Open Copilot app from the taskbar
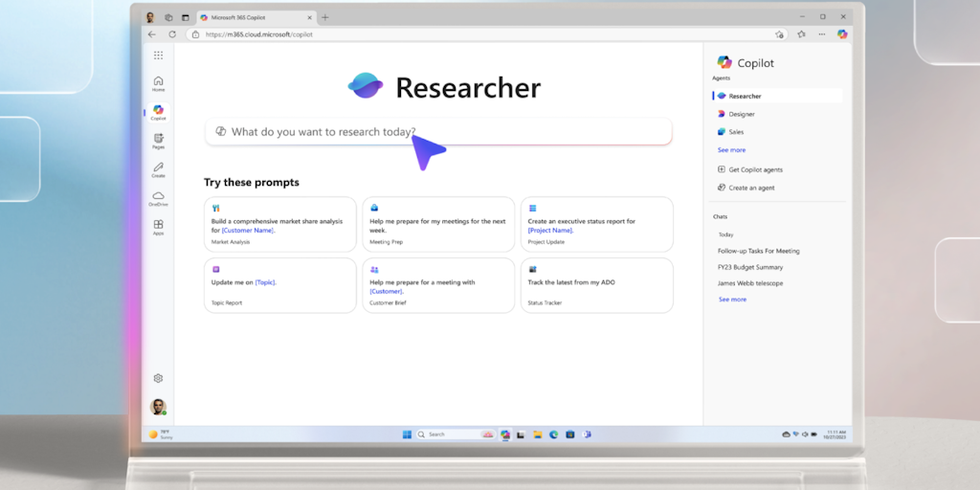This screenshot has width=980, height=490. [x=505, y=434]
